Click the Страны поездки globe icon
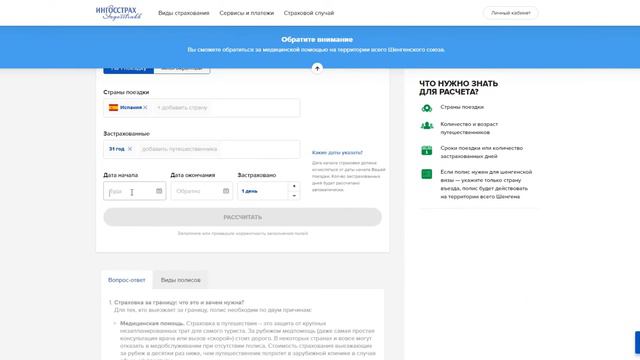Screen dimensions: 640x360 [427, 108]
